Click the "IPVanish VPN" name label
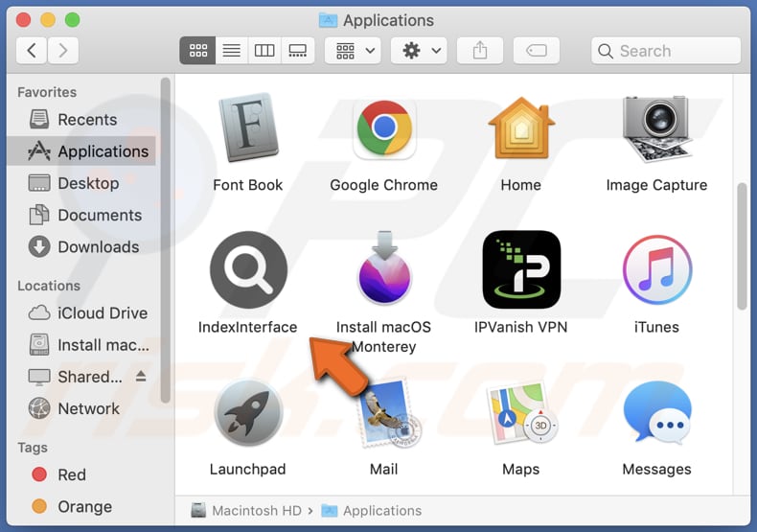This screenshot has width=757, height=532. pyautogui.click(x=521, y=327)
